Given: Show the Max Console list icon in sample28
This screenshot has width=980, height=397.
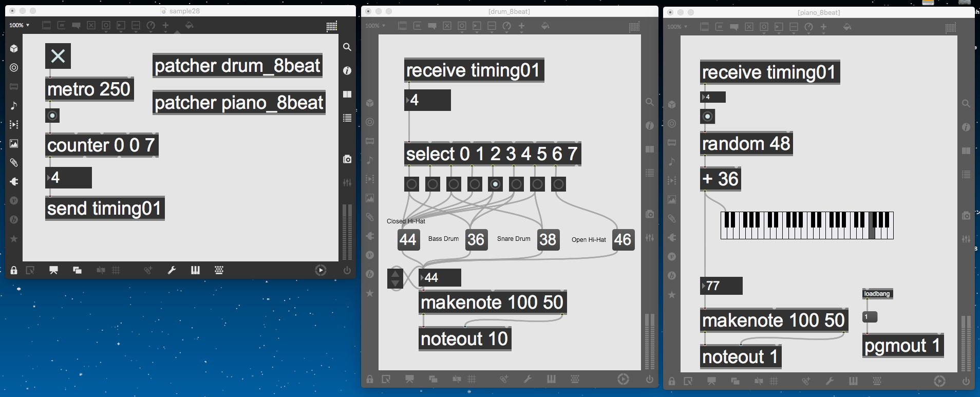Looking at the screenshot, I should pos(347,118).
